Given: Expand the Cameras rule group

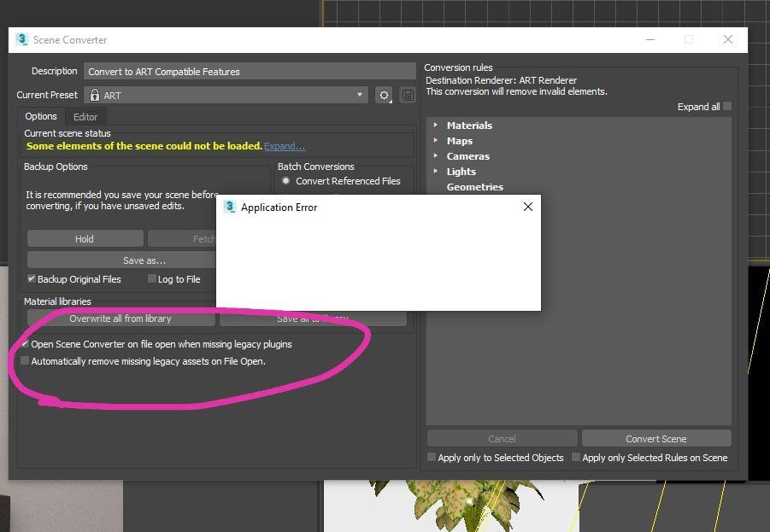Looking at the screenshot, I should coord(436,155).
